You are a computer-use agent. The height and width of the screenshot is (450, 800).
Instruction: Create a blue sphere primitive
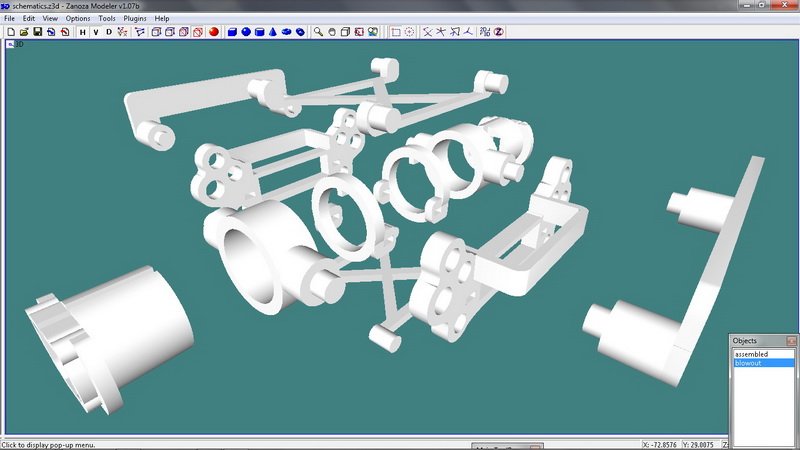tap(246, 32)
